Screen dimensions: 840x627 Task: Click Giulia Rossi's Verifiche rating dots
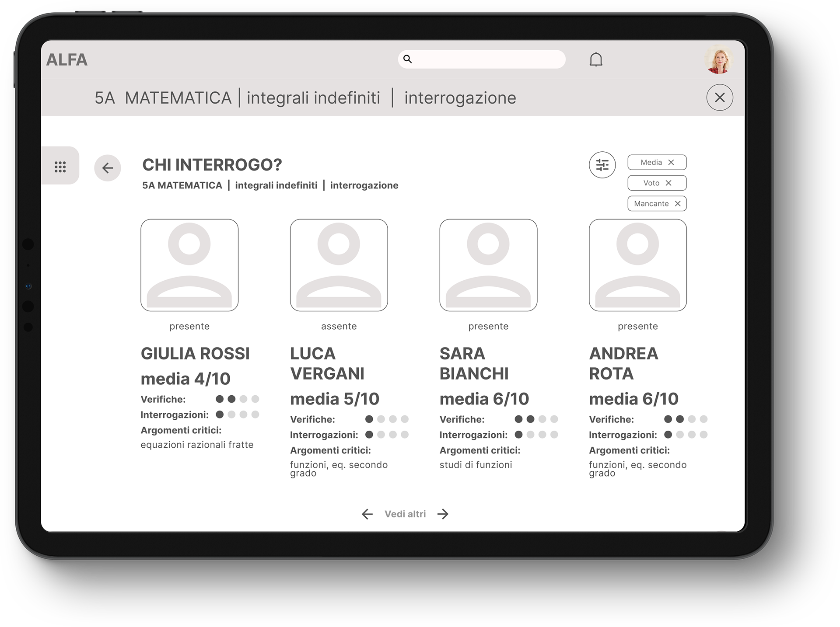(238, 399)
